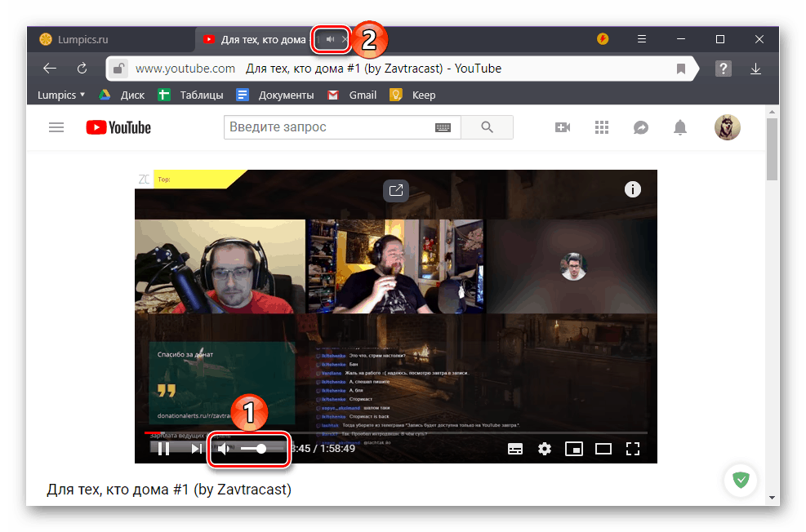
Task: Activate miniplayer mode on the video
Action: click(x=574, y=448)
